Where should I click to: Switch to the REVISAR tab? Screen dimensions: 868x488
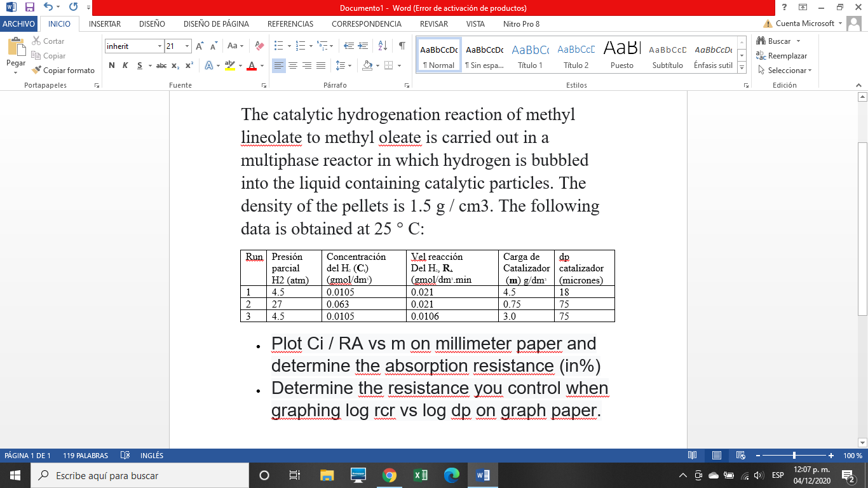pos(434,24)
